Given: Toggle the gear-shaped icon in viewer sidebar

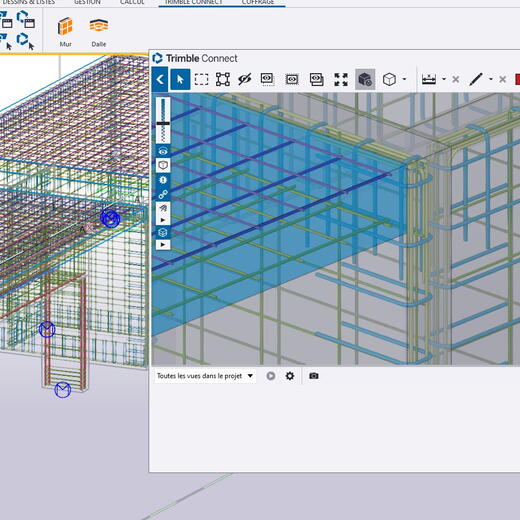Looking at the screenshot, I should tap(163, 180).
